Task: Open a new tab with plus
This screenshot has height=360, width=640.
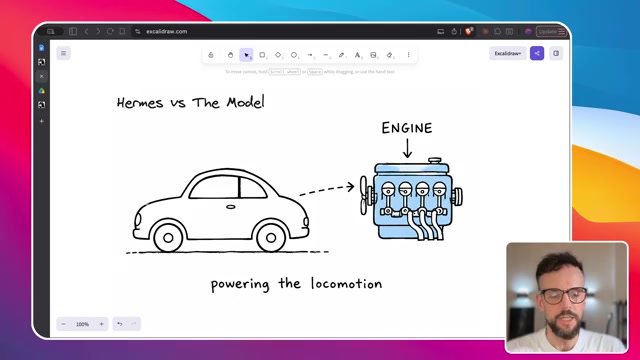Action: click(x=42, y=121)
